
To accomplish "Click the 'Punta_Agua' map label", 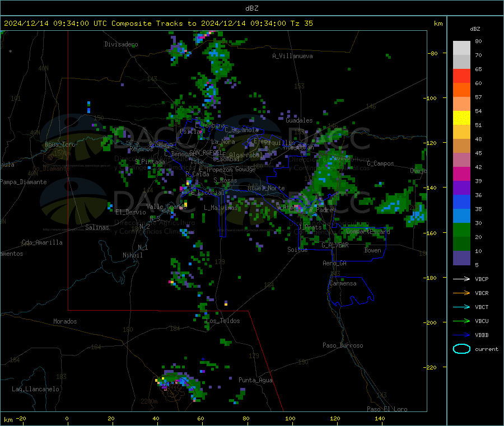I will 255,380.
